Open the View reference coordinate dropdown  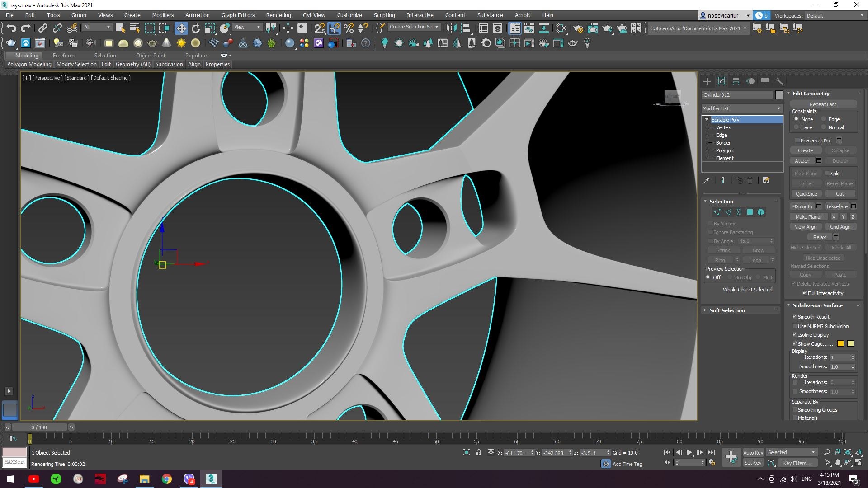click(247, 27)
